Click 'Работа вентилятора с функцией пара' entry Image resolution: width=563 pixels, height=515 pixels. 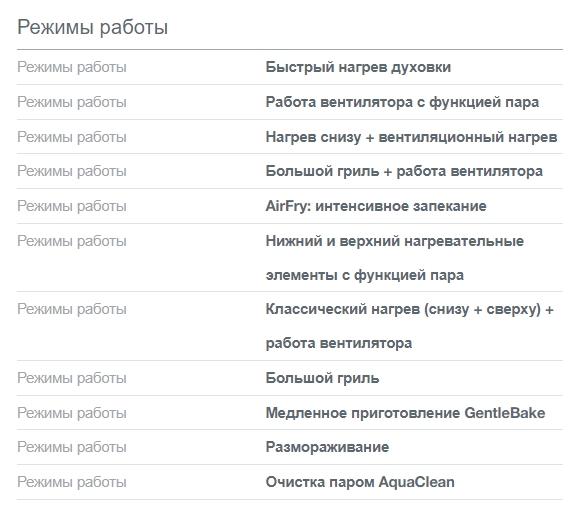click(x=402, y=102)
